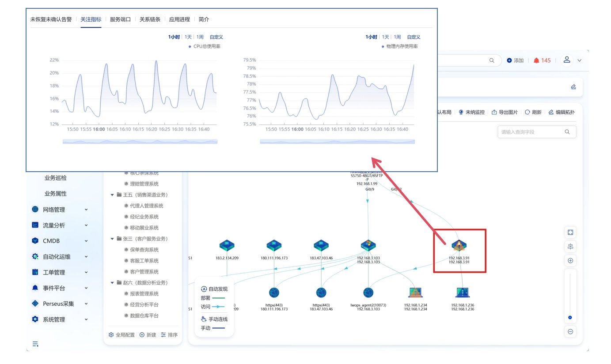Click the topology zoom slider handle
The image size is (611, 364).
(570, 317)
